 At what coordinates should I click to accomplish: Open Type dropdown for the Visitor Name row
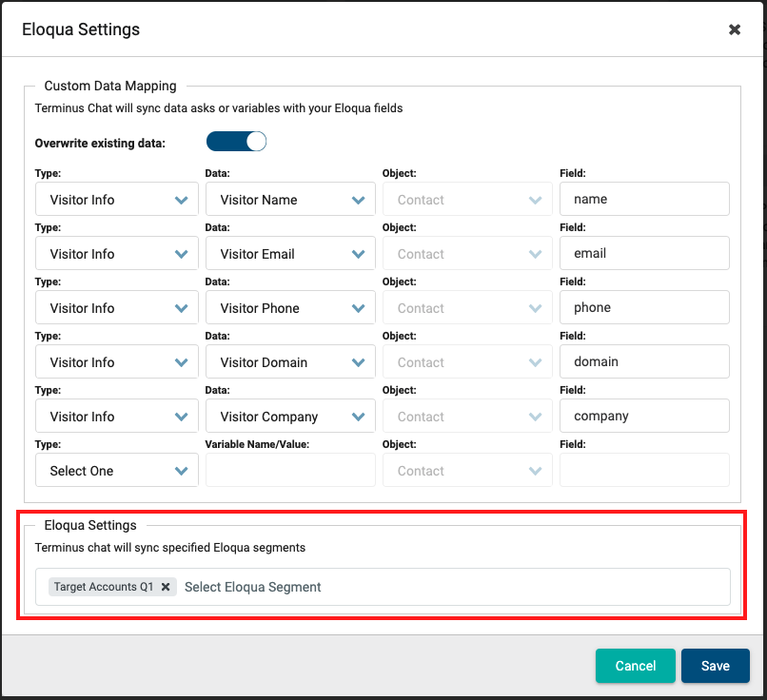117,199
